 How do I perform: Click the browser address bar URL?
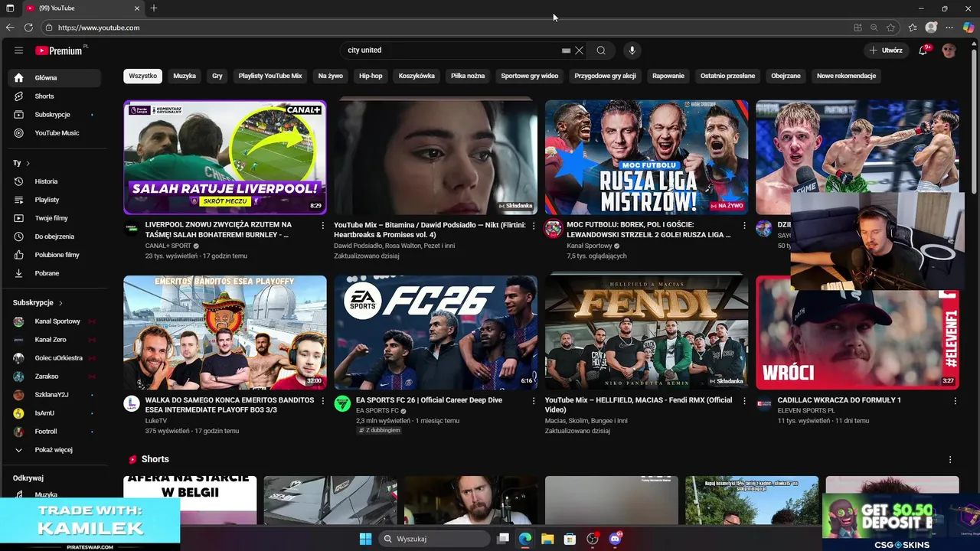coord(99,28)
